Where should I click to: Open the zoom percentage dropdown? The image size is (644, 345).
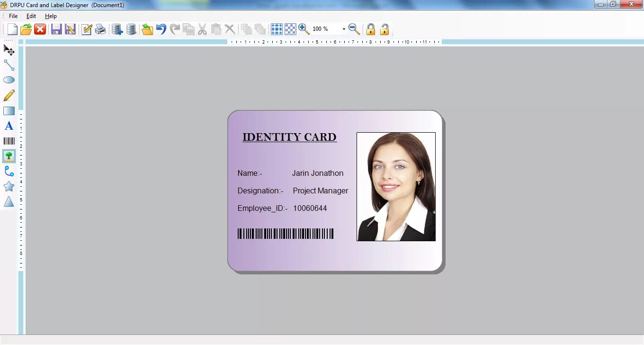[x=344, y=29]
